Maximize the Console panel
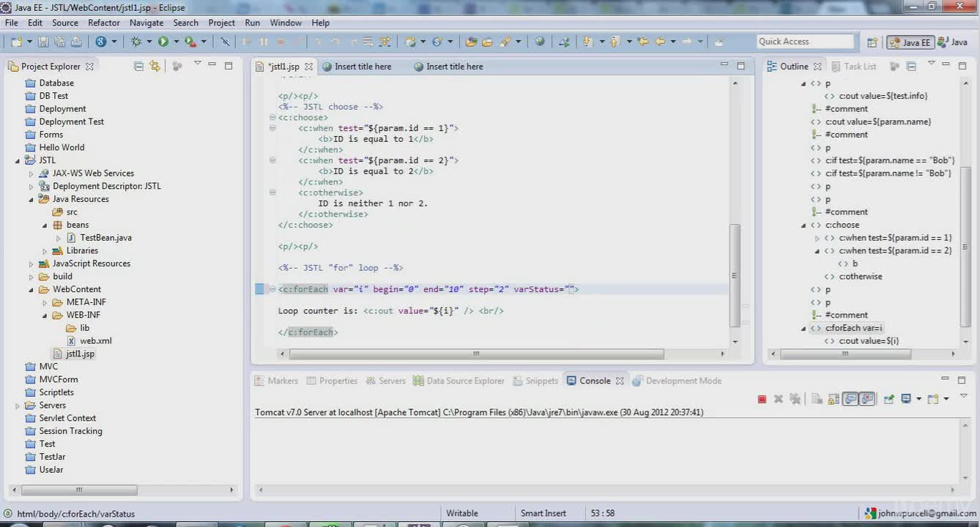The image size is (980, 527). point(961,380)
